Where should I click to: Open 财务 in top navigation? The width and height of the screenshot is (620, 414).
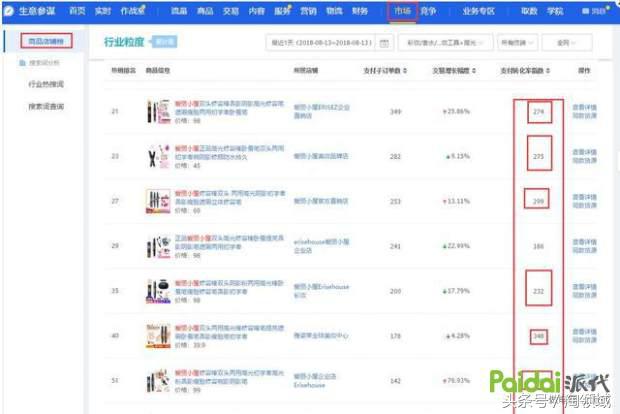(x=360, y=11)
